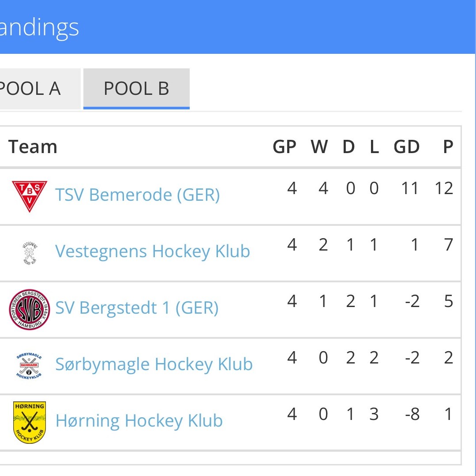Image resolution: width=476 pixels, height=476 pixels.
Task: Click the Hørning Hockey Klub yellow shield
Action: [30, 422]
